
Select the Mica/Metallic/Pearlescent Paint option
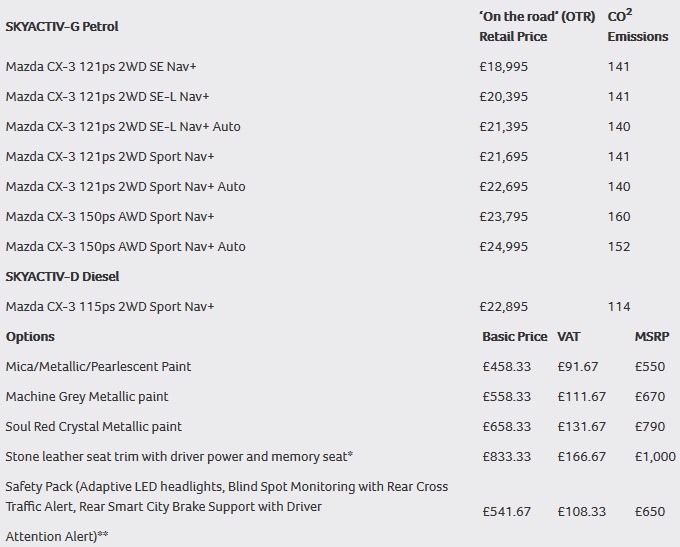98,367
